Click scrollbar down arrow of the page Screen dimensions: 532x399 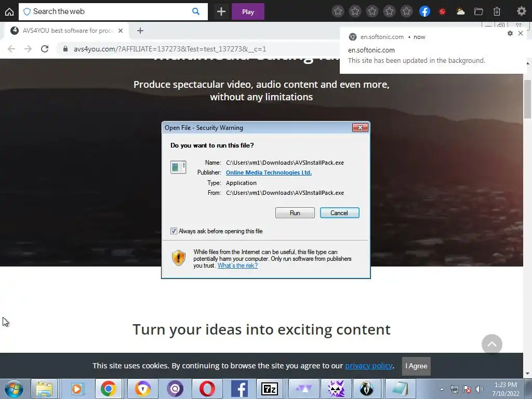point(528,374)
